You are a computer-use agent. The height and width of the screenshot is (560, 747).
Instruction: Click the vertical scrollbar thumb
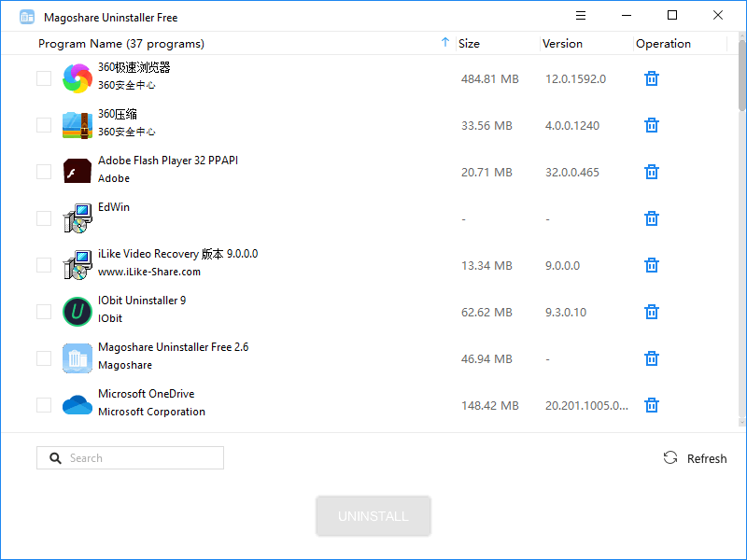[742, 77]
